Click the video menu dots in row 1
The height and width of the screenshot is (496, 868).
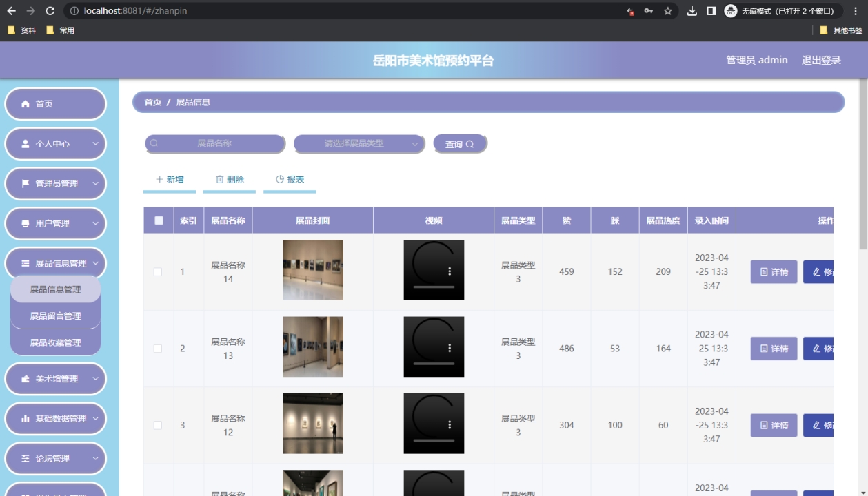450,271
